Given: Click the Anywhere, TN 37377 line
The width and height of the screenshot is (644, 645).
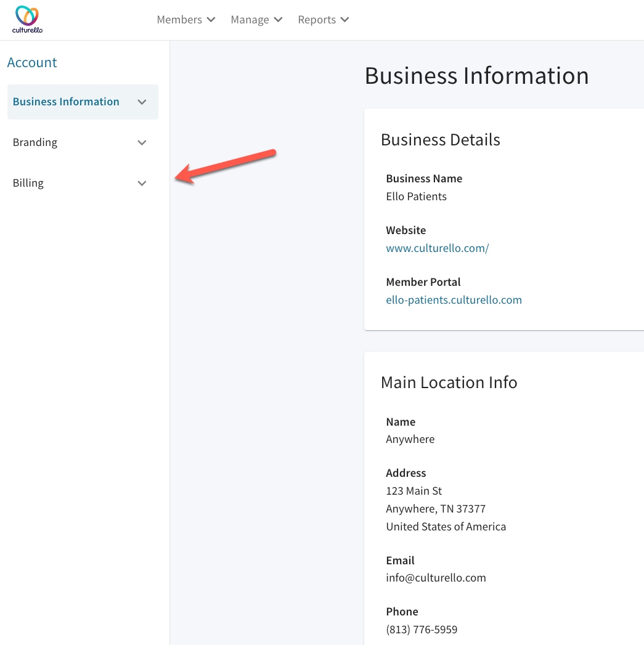Looking at the screenshot, I should click(x=436, y=509).
